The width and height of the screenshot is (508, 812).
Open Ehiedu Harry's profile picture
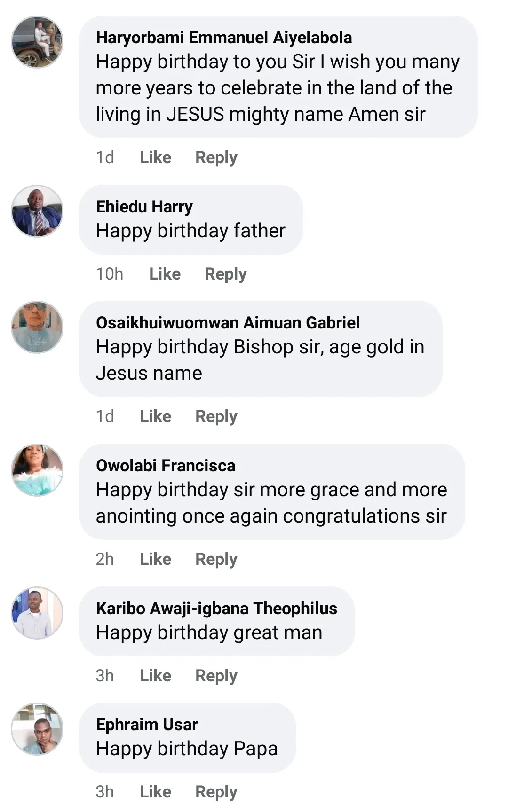coord(37,211)
